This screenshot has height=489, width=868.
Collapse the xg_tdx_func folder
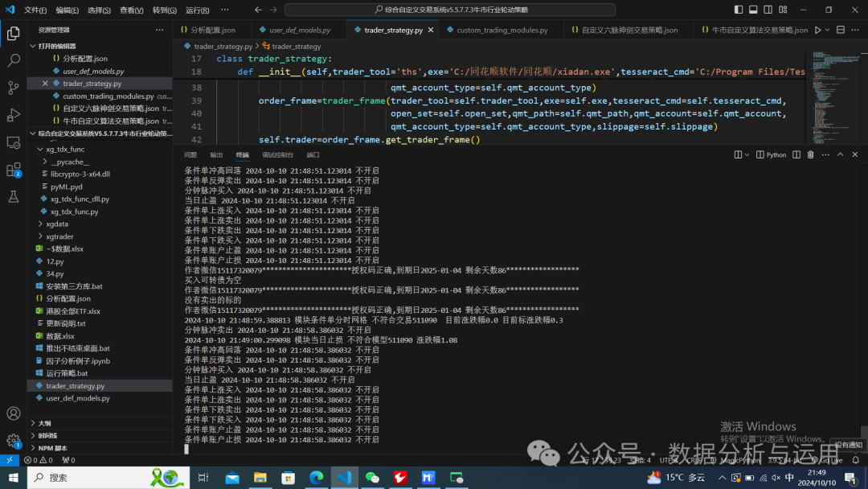[100, 149]
